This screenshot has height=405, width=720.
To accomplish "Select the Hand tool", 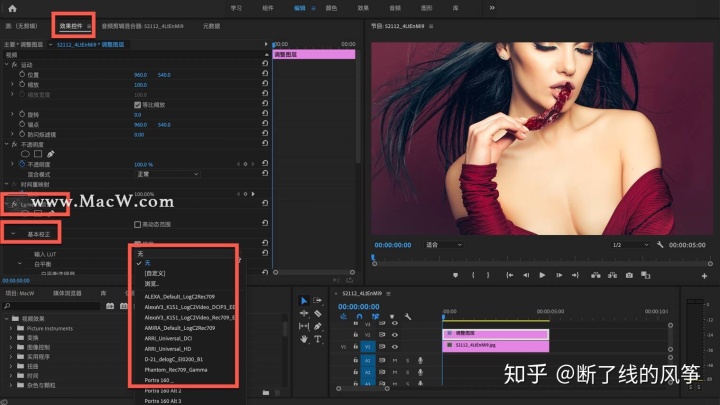I will [x=304, y=339].
